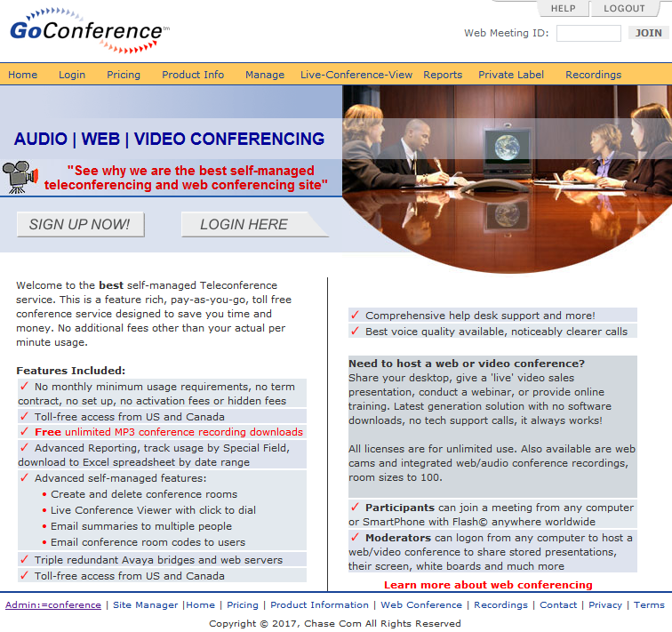The image size is (672, 632).
Task: Open the Recordings footer link
Action: [x=500, y=605]
